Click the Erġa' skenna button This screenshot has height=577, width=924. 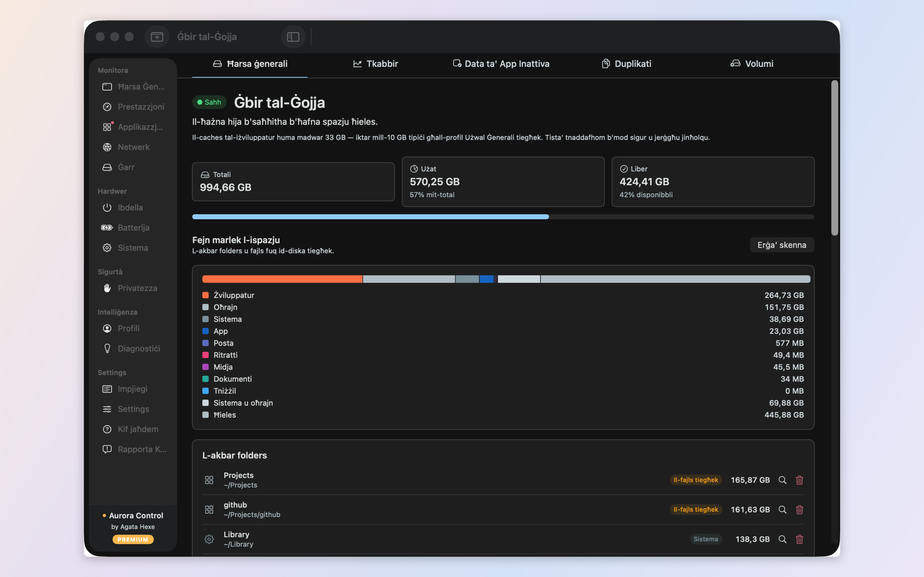click(781, 245)
